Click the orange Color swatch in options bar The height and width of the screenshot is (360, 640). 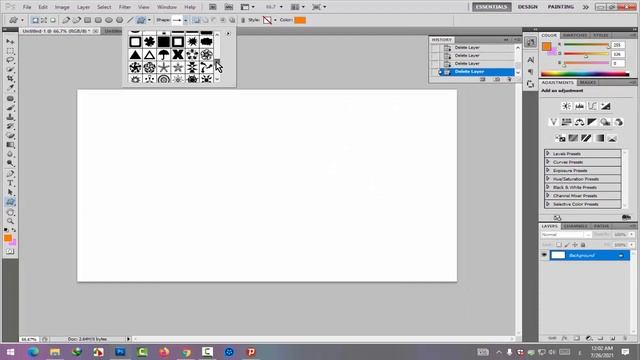pyautogui.click(x=300, y=20)
